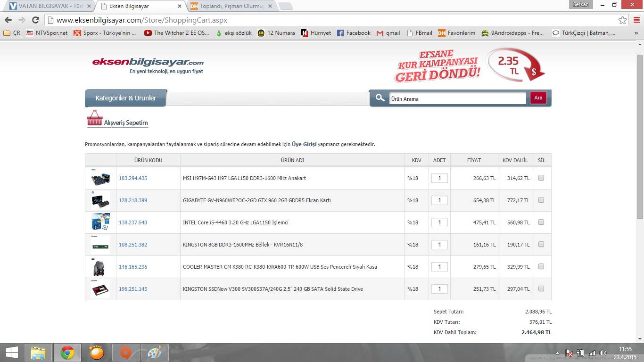Click the magnifier icon in search bar
The width and height of the screenshot is (644, 362).
[380, 98]
